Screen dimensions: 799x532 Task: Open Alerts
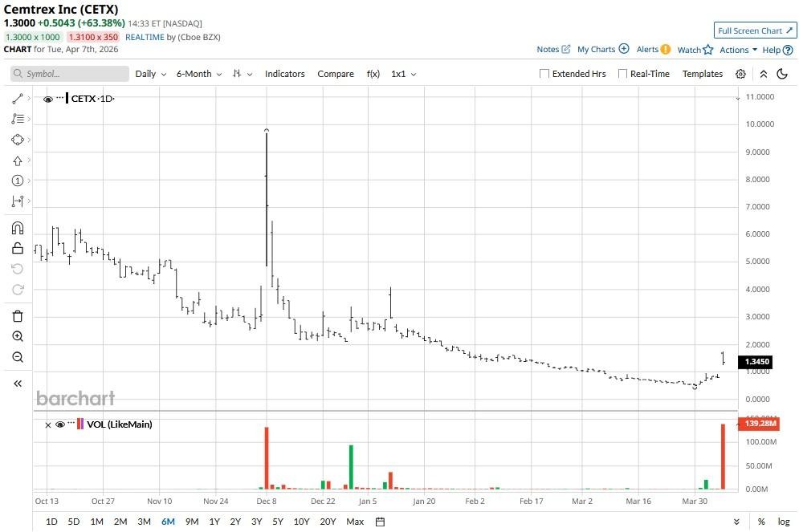pyautogui.click(x=654, y=50)
